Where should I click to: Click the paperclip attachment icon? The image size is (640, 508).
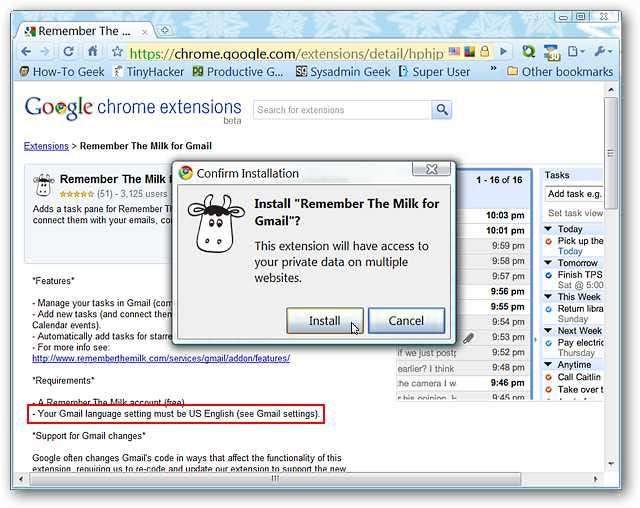(469, 338)
